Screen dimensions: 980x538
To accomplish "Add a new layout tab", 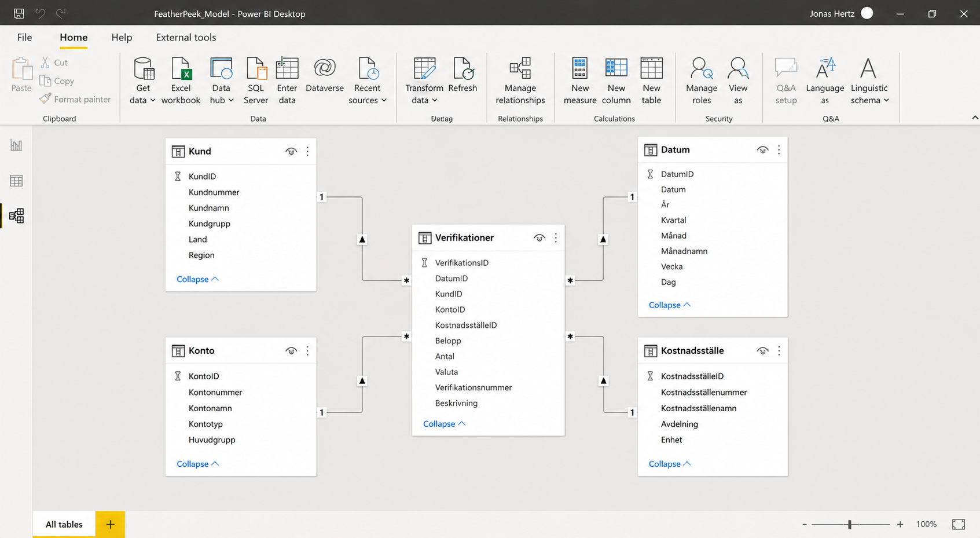I will 110,524.
